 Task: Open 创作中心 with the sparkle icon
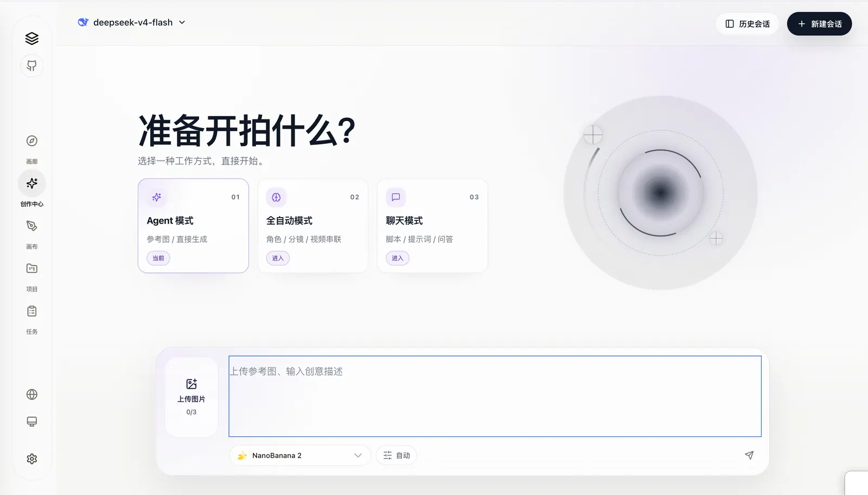[32, 183]
